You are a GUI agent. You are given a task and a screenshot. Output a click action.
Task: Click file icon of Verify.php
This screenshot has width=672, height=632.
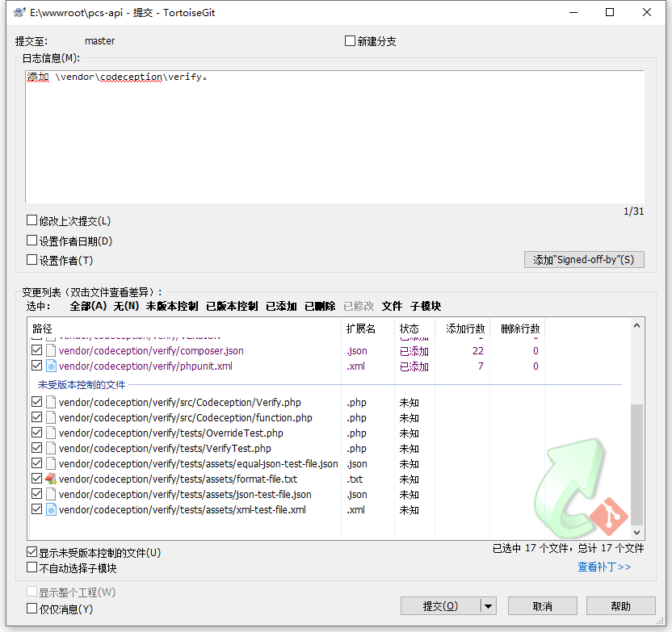[x=51, y=402]
